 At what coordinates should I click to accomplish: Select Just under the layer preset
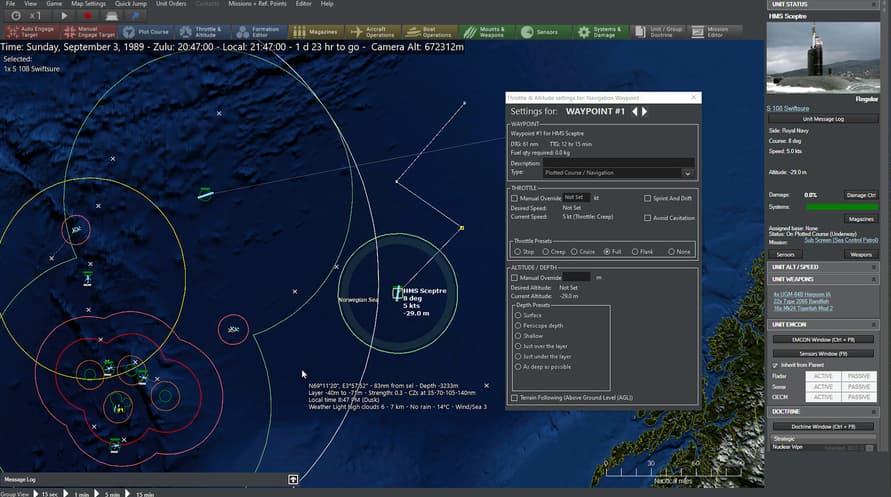(x=518, y=356)
